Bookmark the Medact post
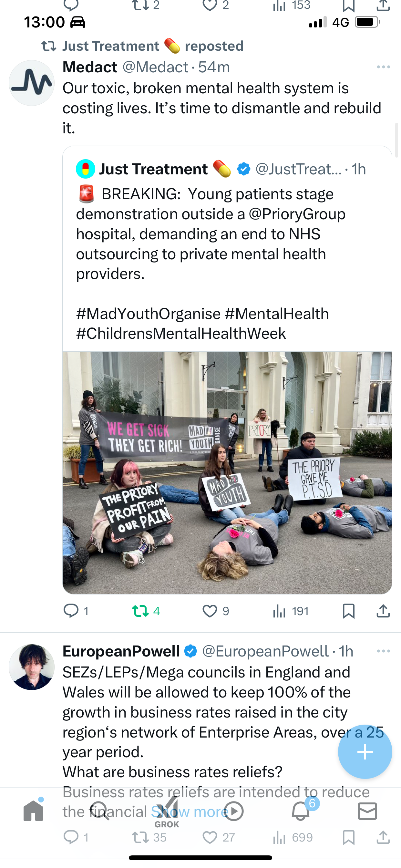The image size is (401, 868). click(x=348, y=611)
